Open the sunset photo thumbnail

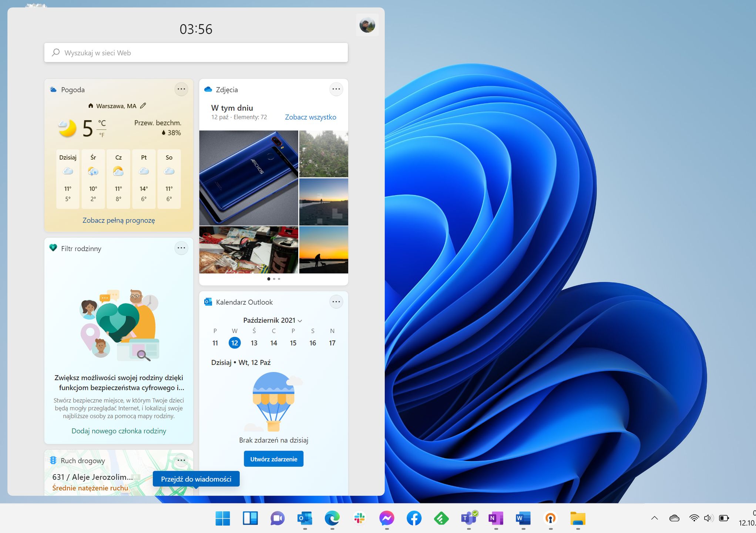tap(323, 250)
